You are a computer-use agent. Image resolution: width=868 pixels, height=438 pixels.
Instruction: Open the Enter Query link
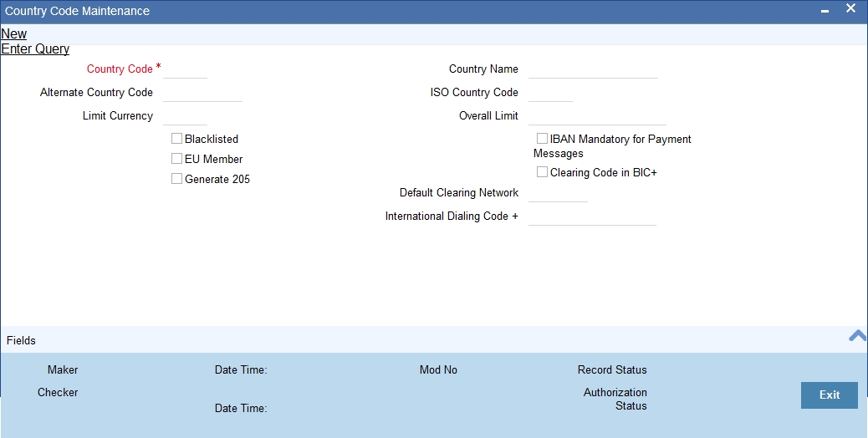point(35,48)
